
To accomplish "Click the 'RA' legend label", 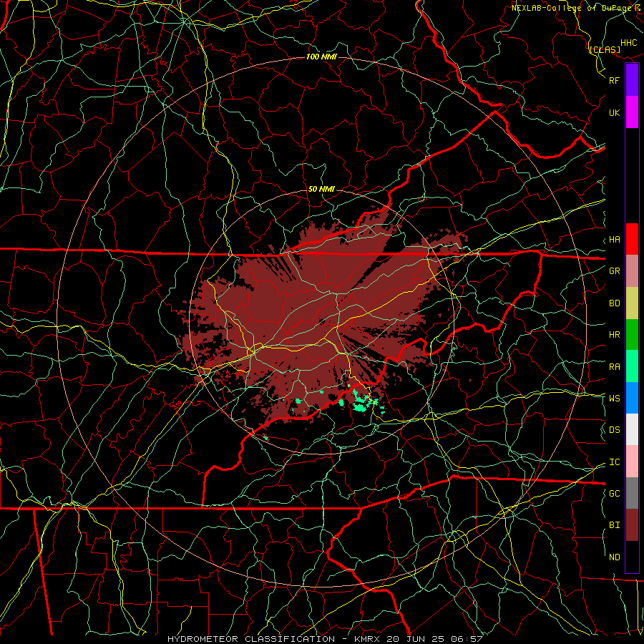I will 614,367.
